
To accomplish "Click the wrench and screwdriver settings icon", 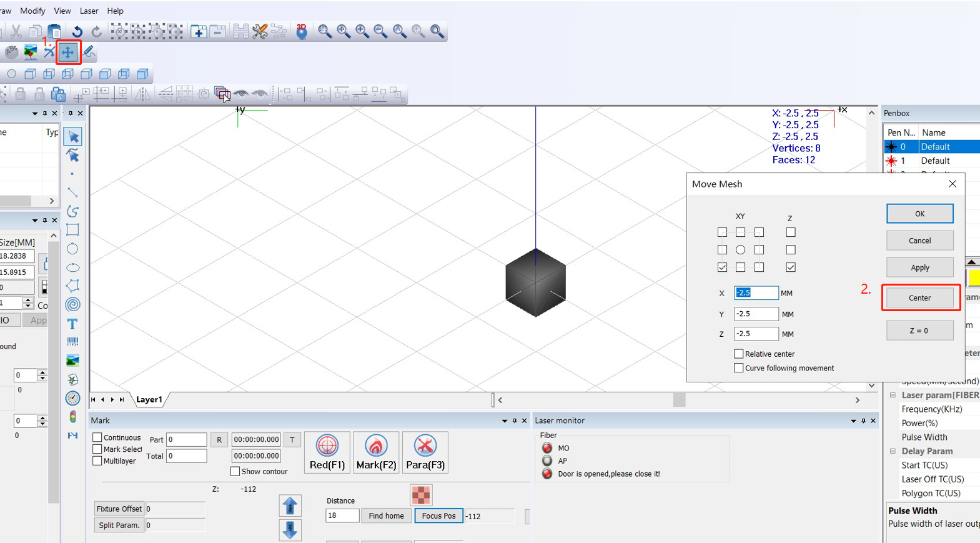I will 260,31.
